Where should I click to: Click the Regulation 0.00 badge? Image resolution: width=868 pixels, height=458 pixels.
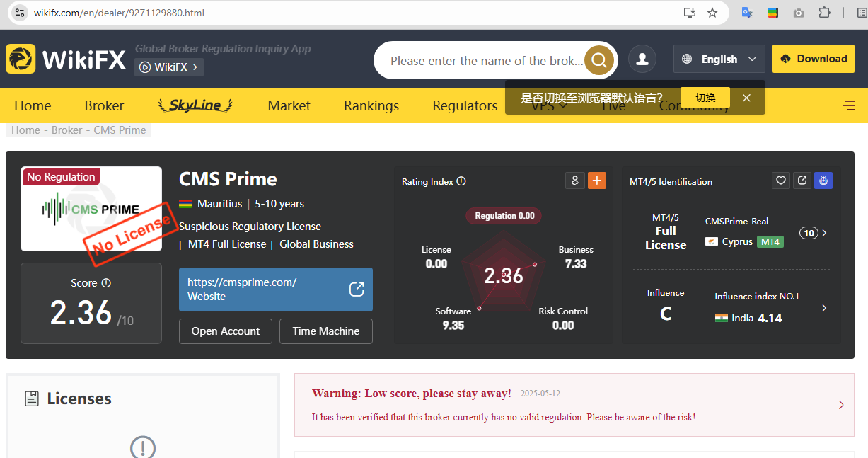point(504,215)
